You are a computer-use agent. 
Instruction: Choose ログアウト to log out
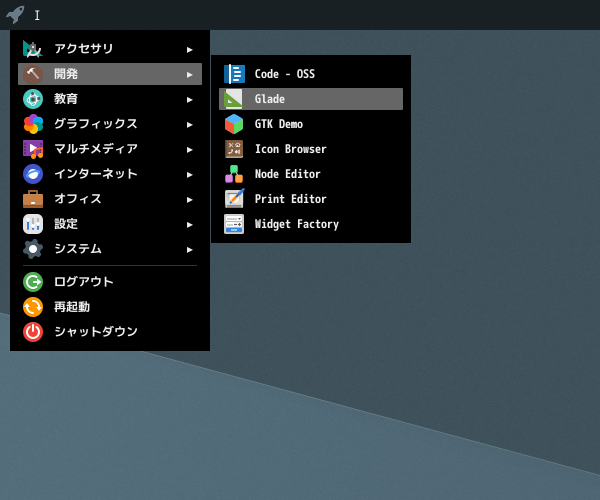click(x=110, y=282)
